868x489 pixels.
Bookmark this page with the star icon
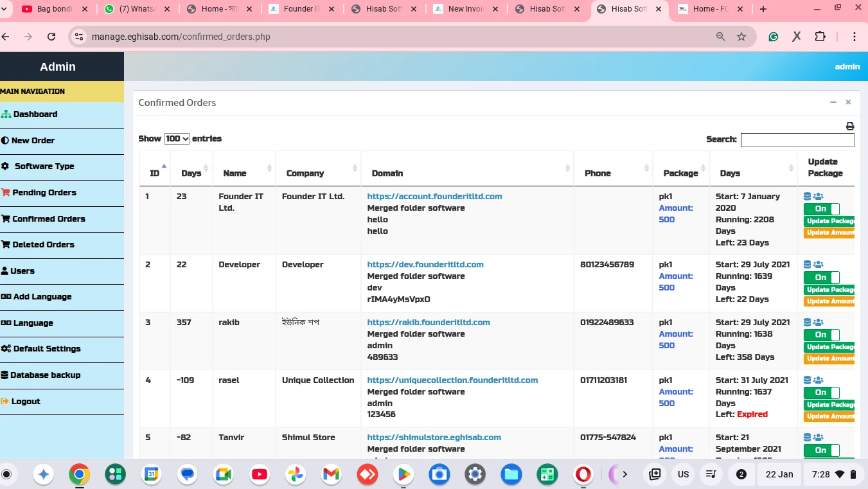coord(741,37)
